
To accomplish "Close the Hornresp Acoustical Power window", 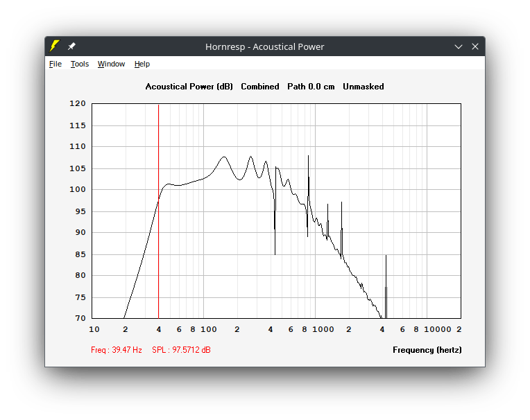I will click(x=475, y=46).
